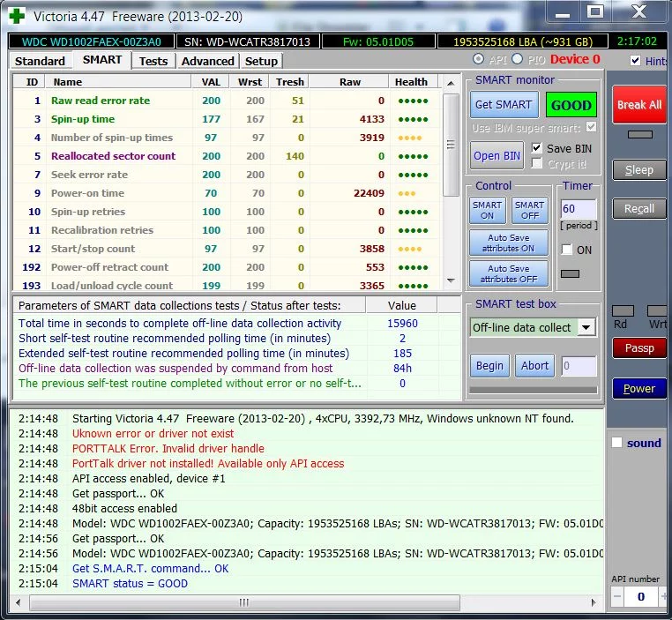Image resolution: width=672 pixels, height=620 pixels.
Task: Click the Get SMART button
Action: (504, 105)
